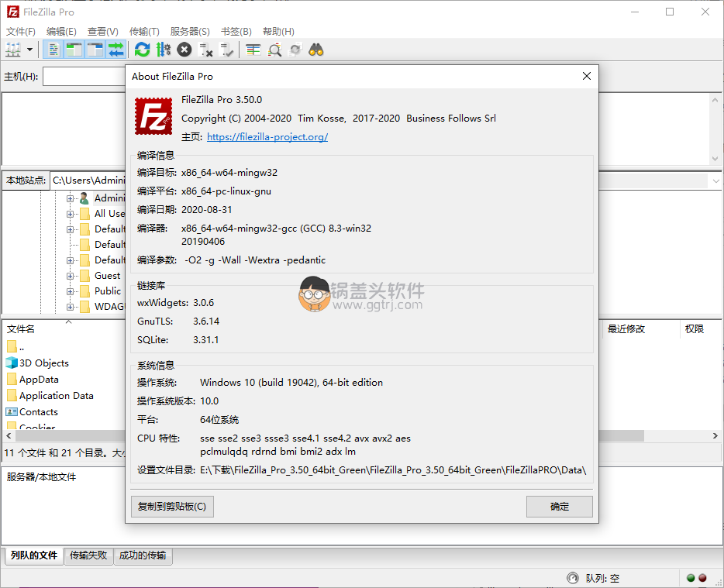Image resolution: width=724 pixels, height=588 pixels.
Task: Select 3D Objects in file list
Action: pos(44,363)
